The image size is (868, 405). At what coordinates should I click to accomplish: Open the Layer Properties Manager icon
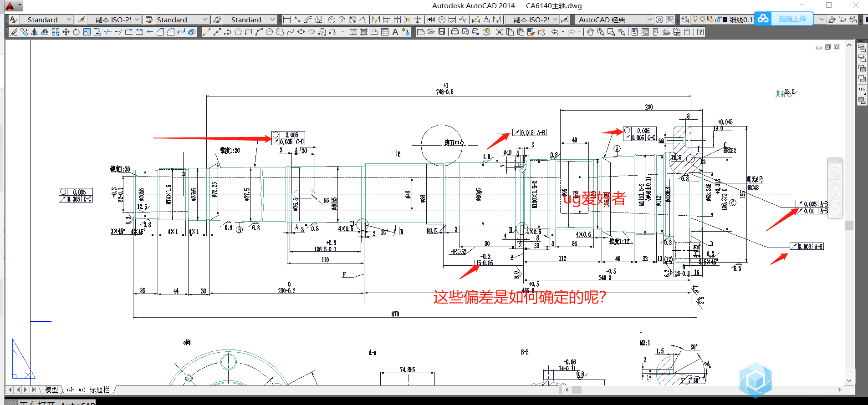[685, 20]
